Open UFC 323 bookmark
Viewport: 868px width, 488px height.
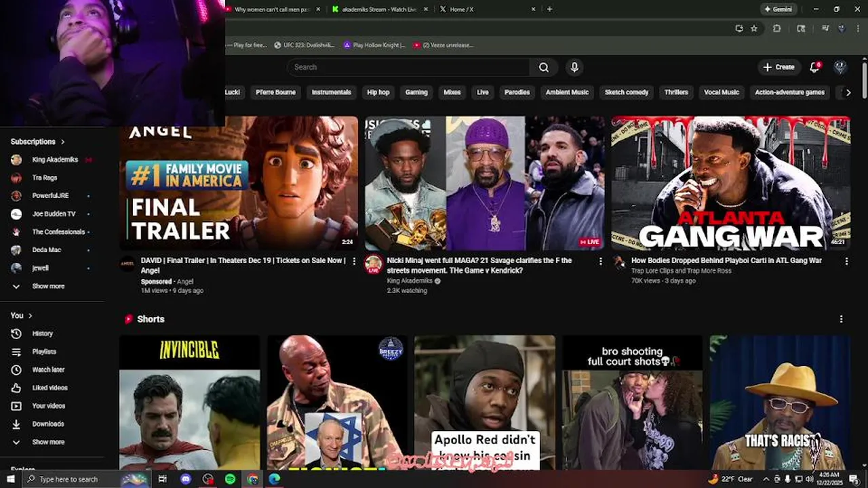tap(306, 45)
